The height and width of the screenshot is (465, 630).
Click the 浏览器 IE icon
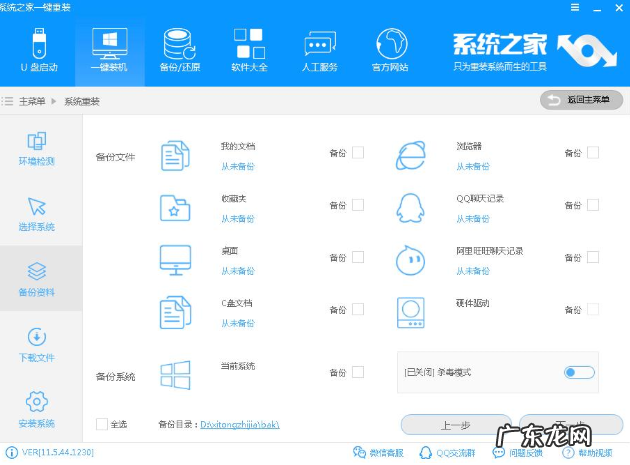tap(411, 156)
